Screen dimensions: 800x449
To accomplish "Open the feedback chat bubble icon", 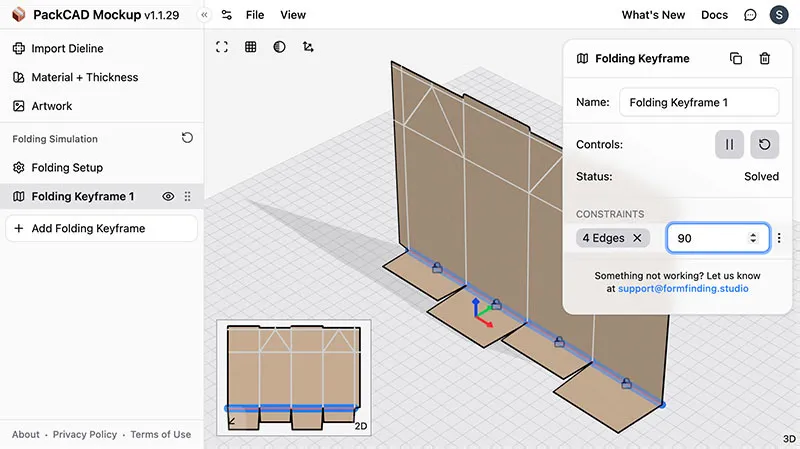I will (750, 15).
